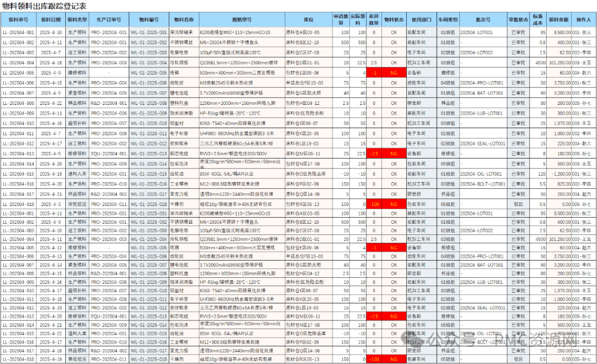The width and height of the screenshot is (597, 364).
Task: Select -1,200.00 amount in the 2025-4-19 齿轮油 row
Action: click(559, 174)
